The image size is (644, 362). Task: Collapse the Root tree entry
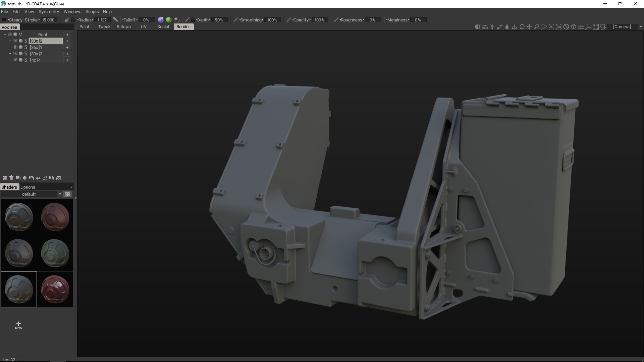(4, 34)
